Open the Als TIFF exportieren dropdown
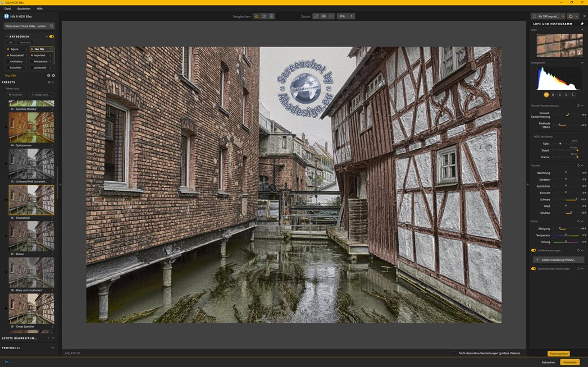Image resolution: width=588 pixels, height=367 pixels. point(563,16)
